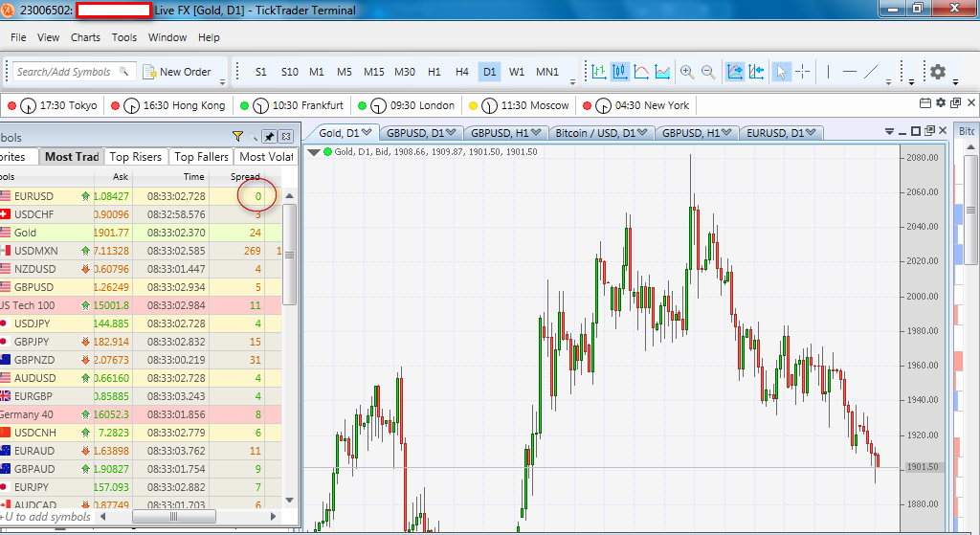The image size is (980, 535).
Task: Open Gold, D1 tab dropdown arrow
Action: pos(367,132)
